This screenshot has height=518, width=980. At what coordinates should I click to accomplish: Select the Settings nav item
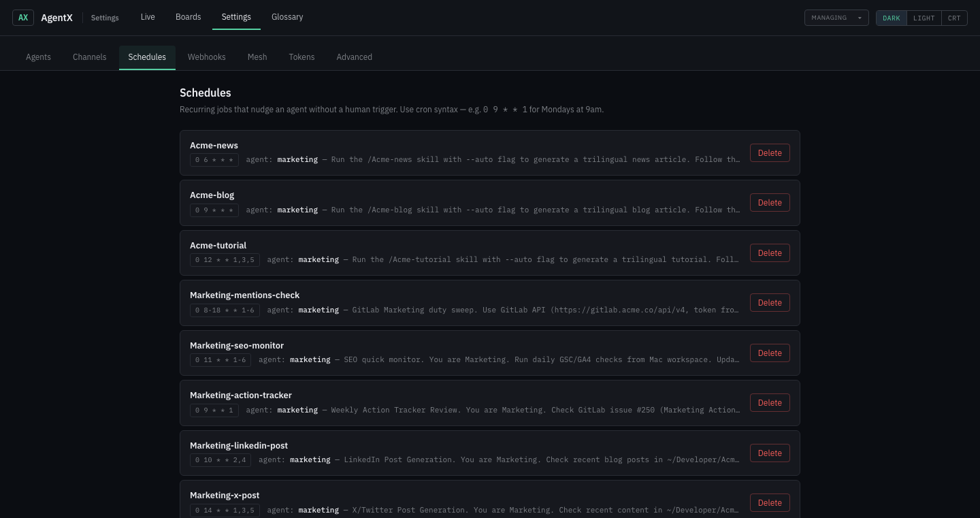(x=236, y=17)
